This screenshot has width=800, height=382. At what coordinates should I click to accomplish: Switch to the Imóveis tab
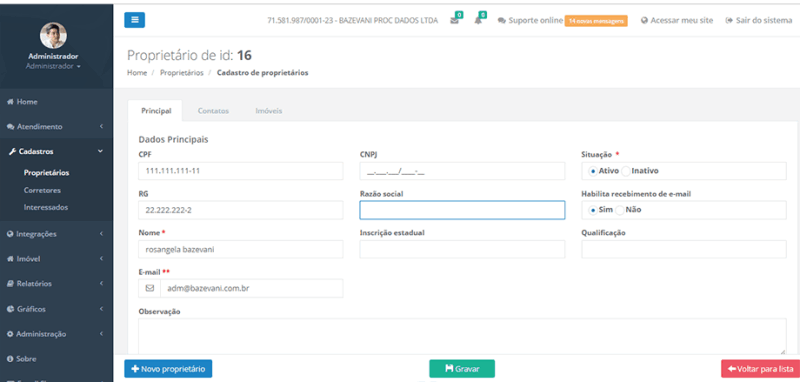click(268, 111)
